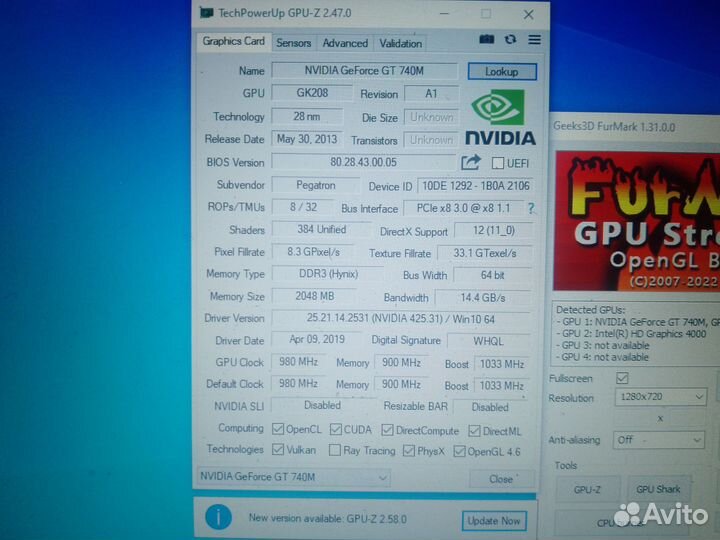Viewport: 720px width, 540px height.
Task: Launch GPU Shark from FurMark tools
Action: (x=658, y=490)
